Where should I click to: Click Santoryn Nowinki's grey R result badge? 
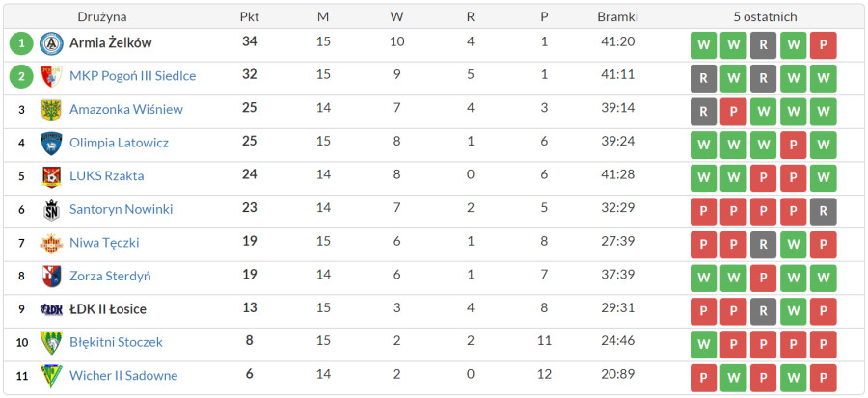[824, 212]
